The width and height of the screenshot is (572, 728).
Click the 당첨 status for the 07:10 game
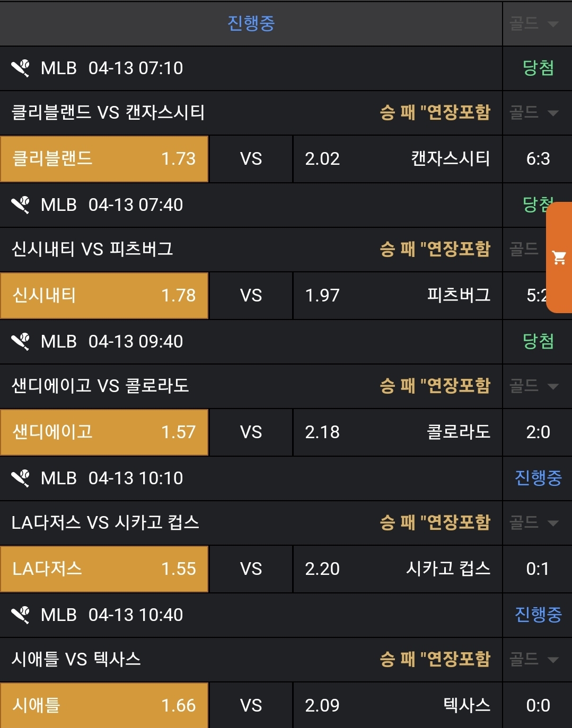coord(538,68)
